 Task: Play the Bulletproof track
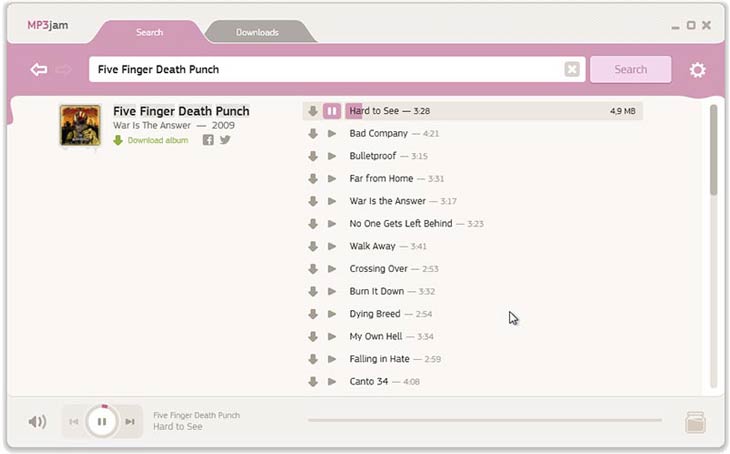pyautogui.click(x=332, y=156)
